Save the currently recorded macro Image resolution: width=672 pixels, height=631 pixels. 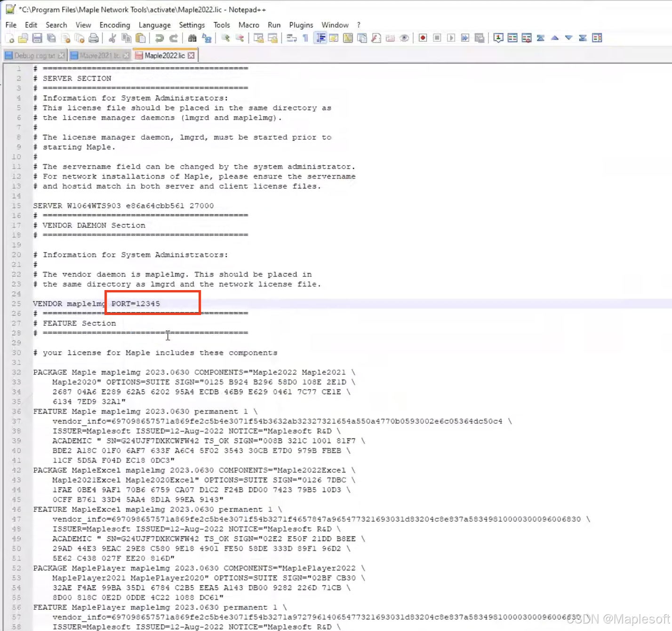[x=479, y=38]
